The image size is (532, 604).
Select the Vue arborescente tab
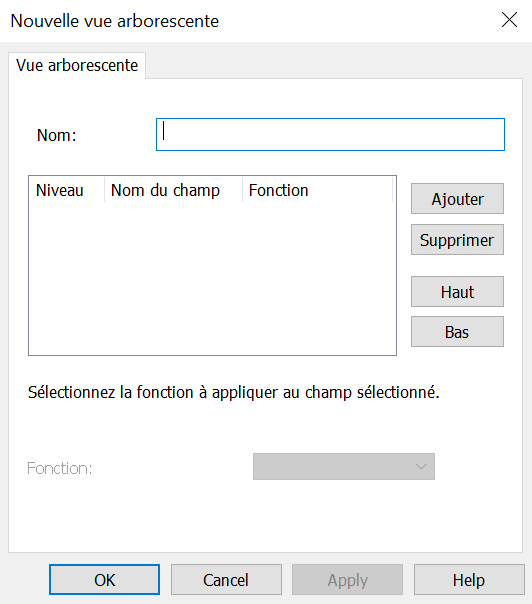coord(77,65)
